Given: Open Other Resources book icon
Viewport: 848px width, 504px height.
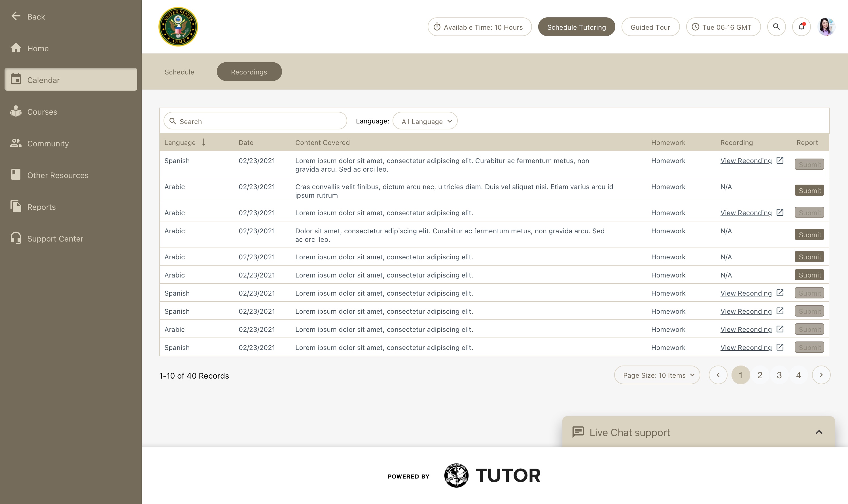Looking at the screenshot, I should 16,175.
